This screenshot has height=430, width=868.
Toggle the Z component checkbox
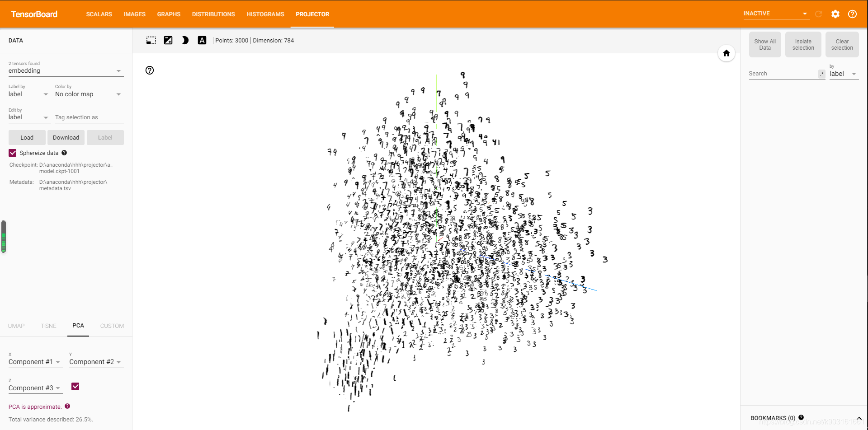pos(75,386)
